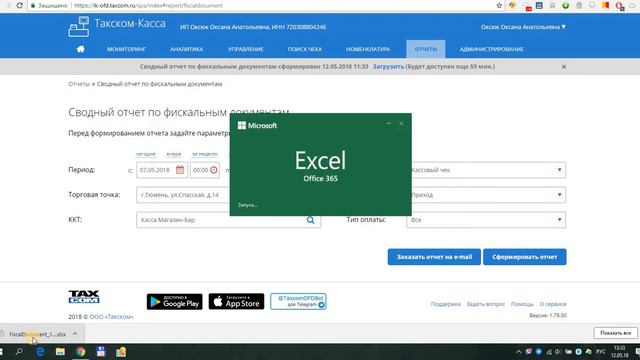The height and width of the screenshot is (360, 640).
Task: Open Microsoft Edge in the taskbar
Action: (x=40, y=351)
